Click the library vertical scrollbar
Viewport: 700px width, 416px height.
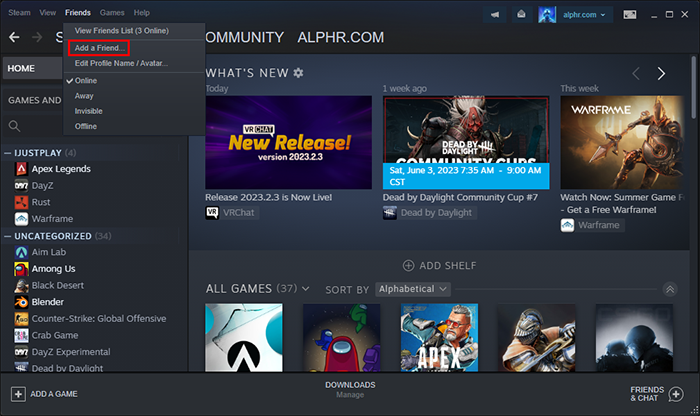(x=694, y=87)
